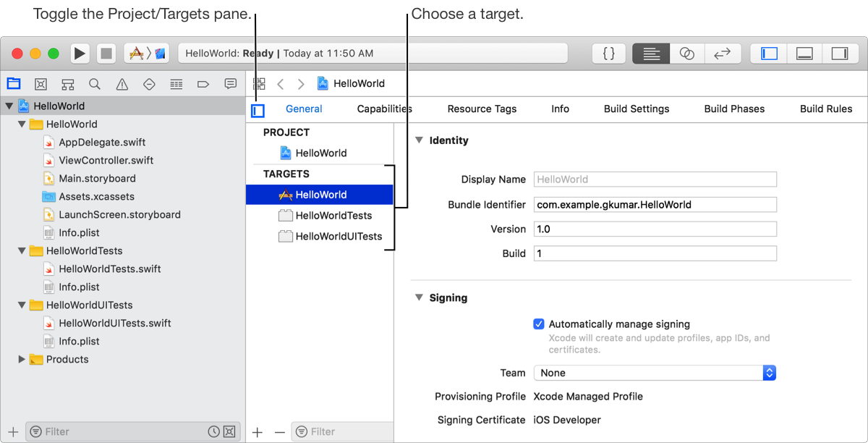Screen dimensions: 868x443
Task: Expand the Products folder
Action: pyautogui.click(x=22, y=359)
